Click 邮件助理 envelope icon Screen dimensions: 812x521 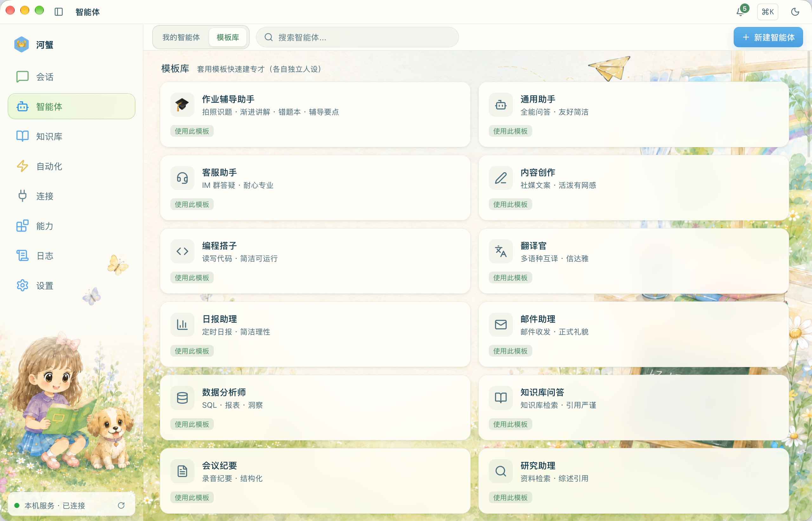(x=501, y=325)
